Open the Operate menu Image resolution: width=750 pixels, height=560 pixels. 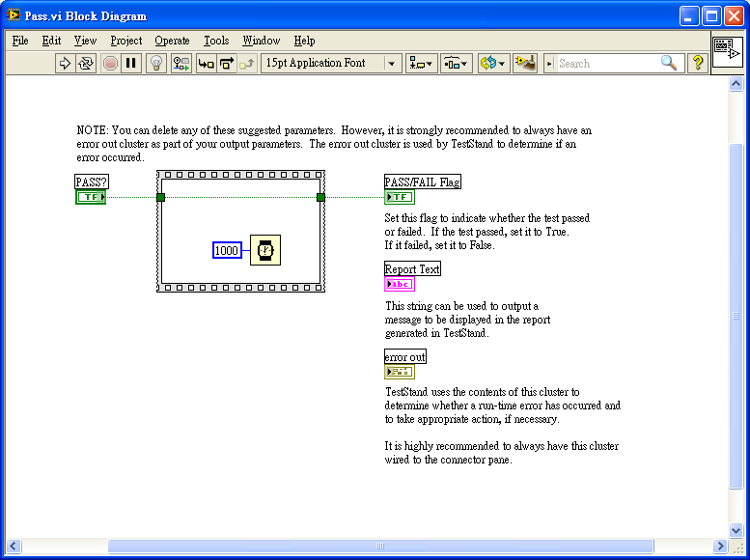(172, 41)
